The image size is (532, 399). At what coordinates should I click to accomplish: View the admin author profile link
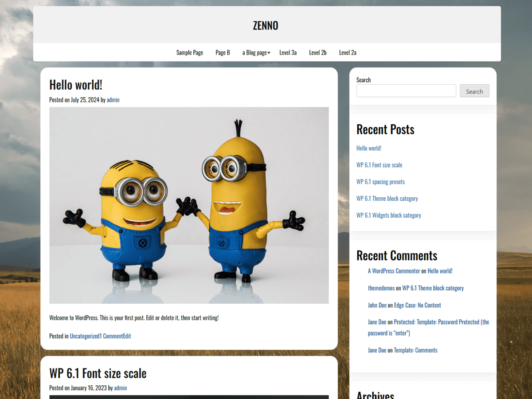(x=113, y=100)
